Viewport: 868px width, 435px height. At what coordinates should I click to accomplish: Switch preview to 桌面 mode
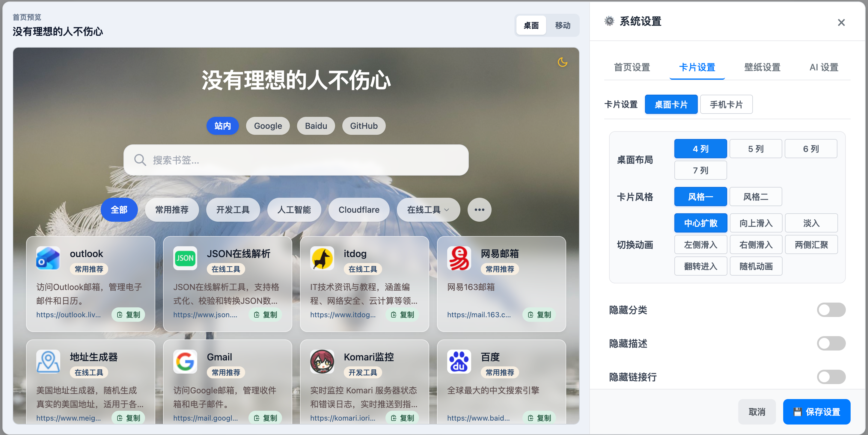(531, 25)
